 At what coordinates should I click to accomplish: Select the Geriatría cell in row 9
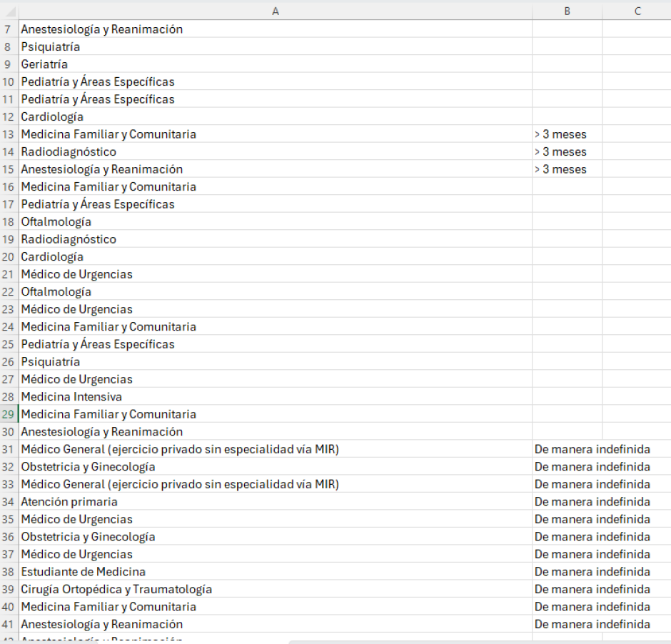275,64
